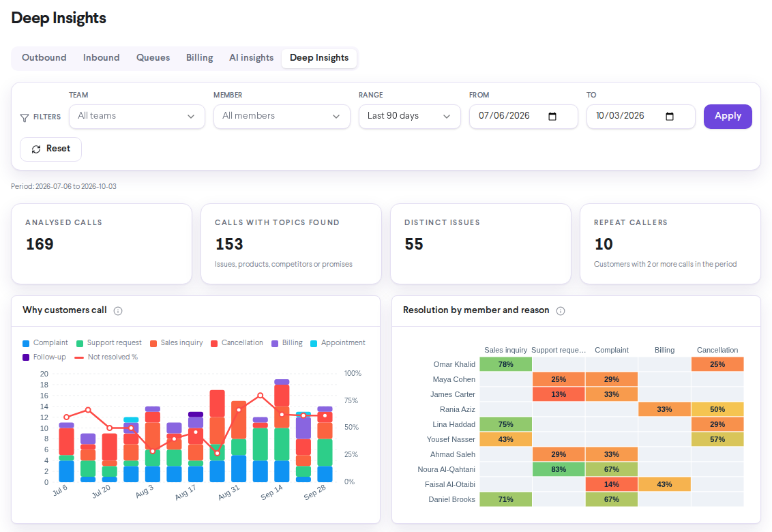Click Lina Haddad Sales inquiry 75% cell
Viewport: 772px width, 532px height.
coord(505,425)
